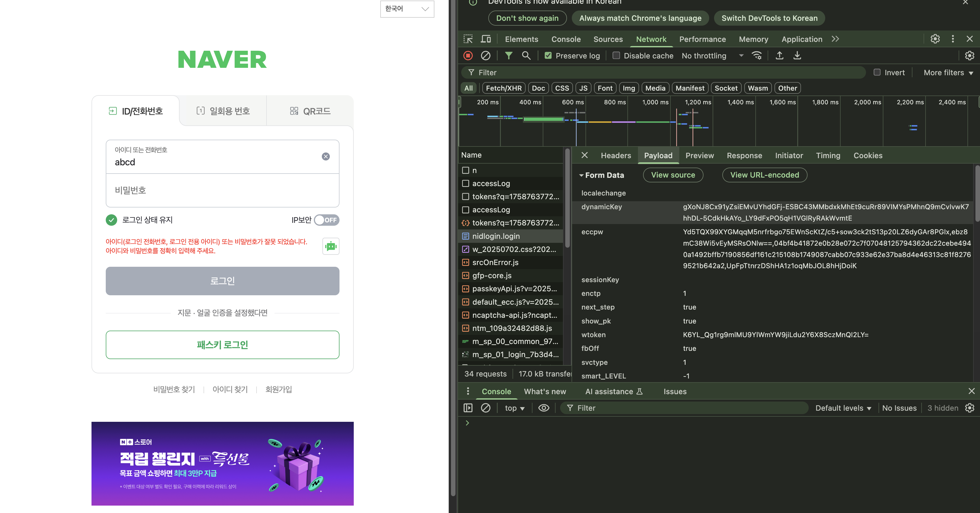Select the srcOnError.js request
Screen dimensions: 980x513
click(x=511, y=262)
